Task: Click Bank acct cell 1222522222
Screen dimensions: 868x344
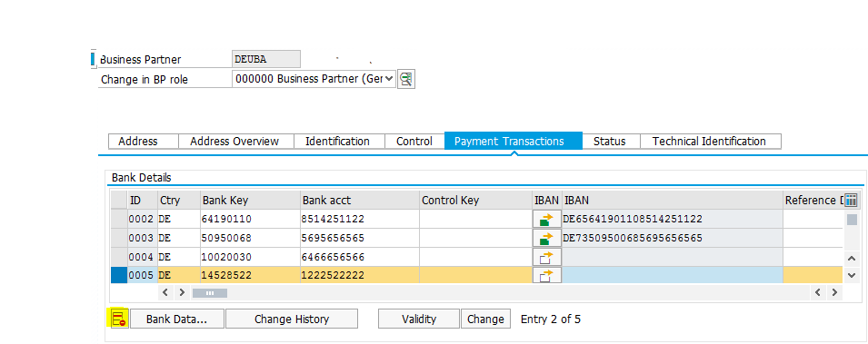Action: click(360, 275)
